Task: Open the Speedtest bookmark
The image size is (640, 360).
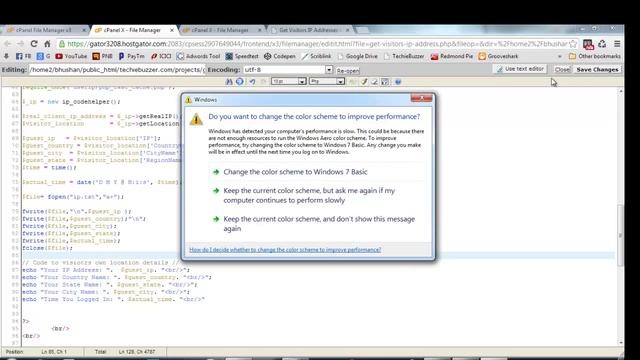Action: [x=242, y=56]
